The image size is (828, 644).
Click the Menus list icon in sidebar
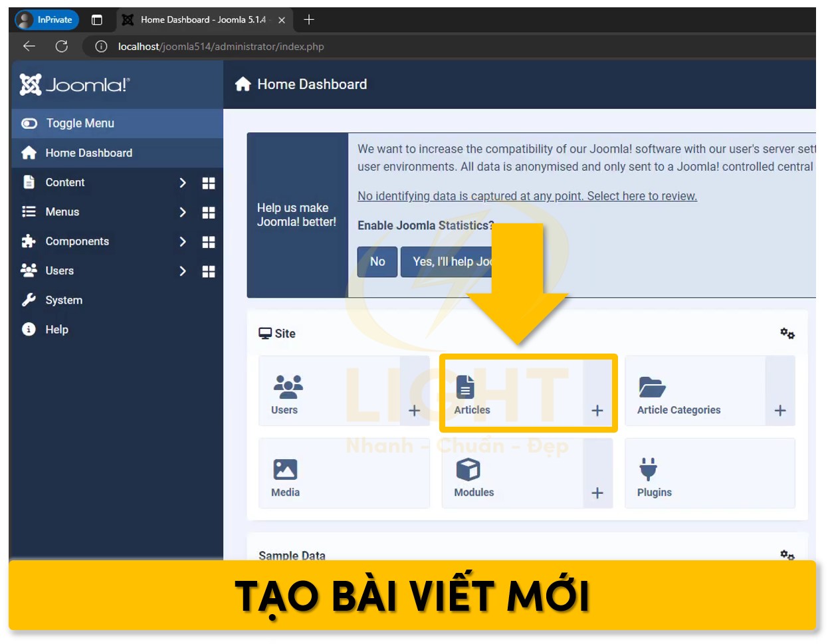point(29,211)
